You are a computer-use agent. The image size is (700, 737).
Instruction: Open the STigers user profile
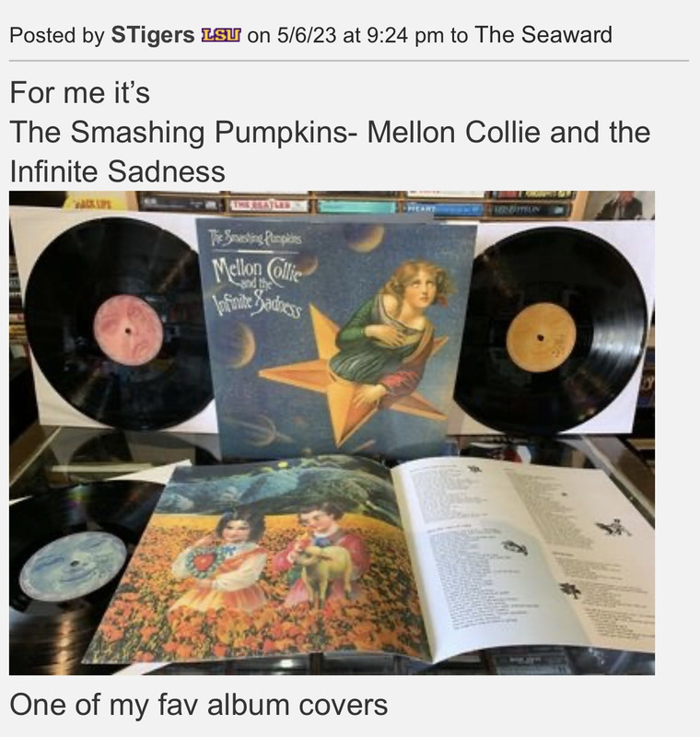(152, 35)
